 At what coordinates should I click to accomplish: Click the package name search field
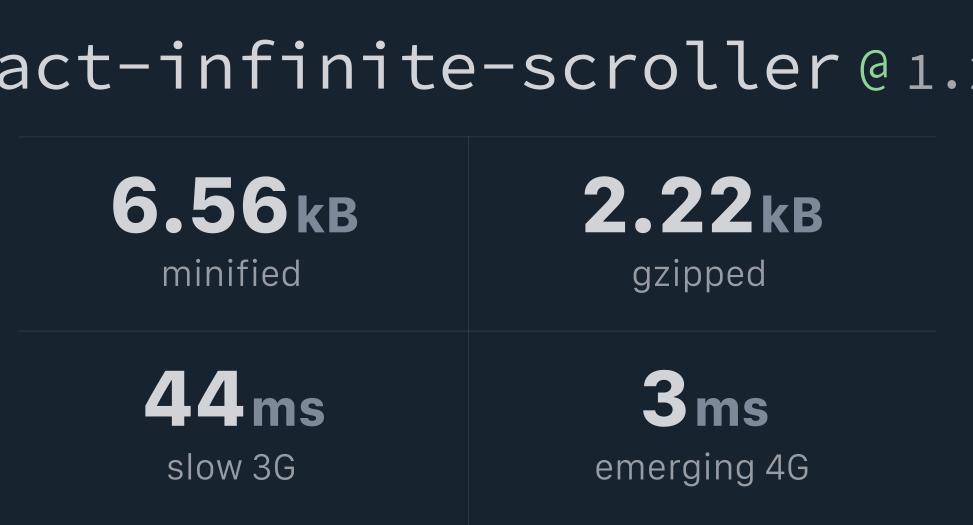click(486, 66)
